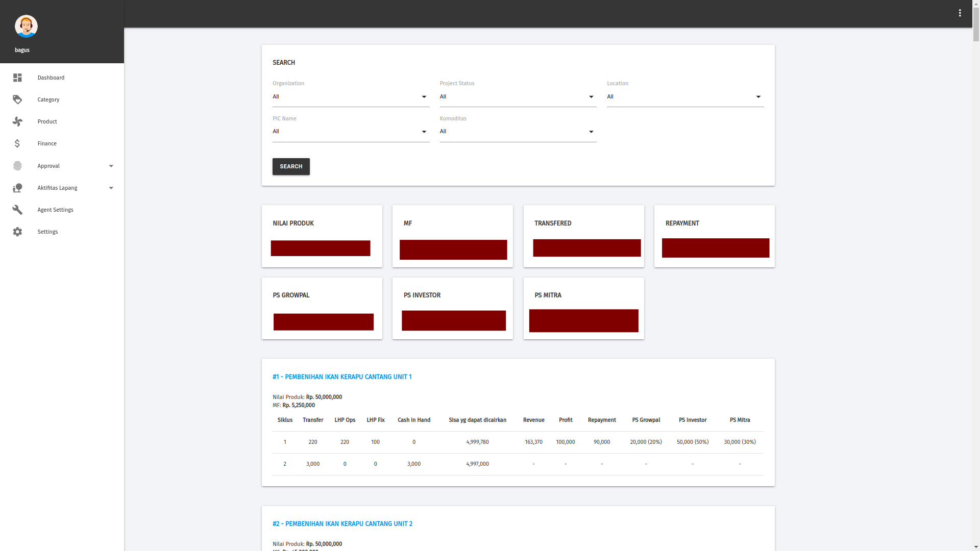Click the Finance dollar icon
Image resolution: width=980 pixels, height=551 pixels.
pos(17,143)
